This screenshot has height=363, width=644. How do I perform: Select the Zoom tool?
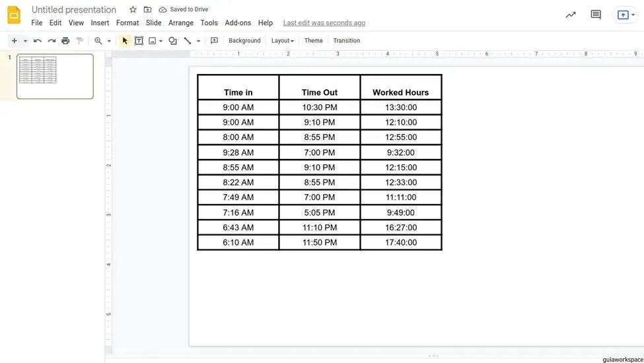(98, 41)
